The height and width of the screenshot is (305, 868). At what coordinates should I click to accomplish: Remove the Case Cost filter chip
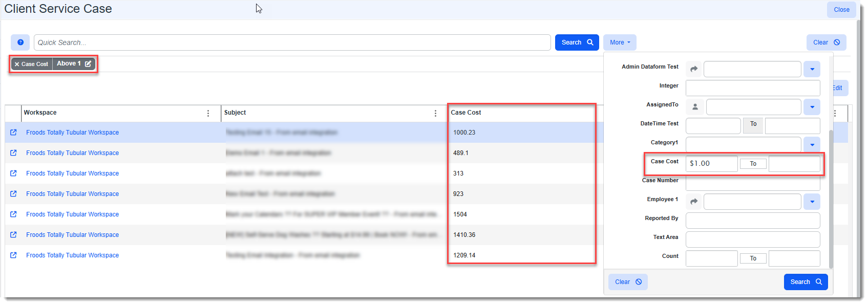click(17, 64)
